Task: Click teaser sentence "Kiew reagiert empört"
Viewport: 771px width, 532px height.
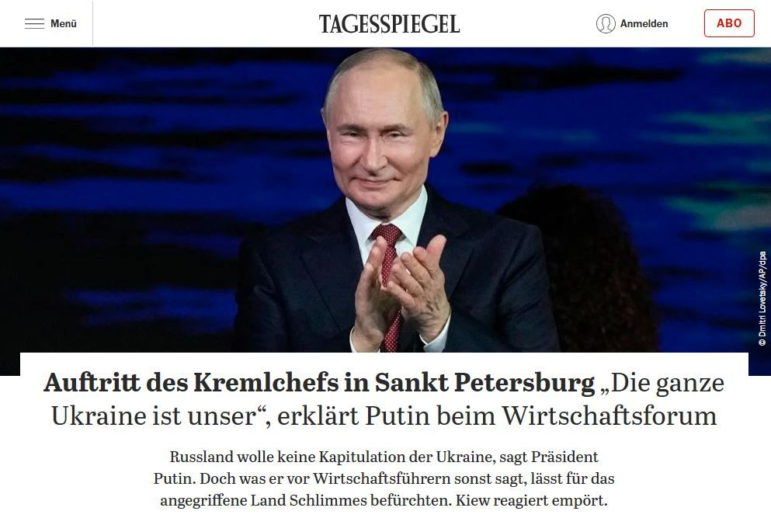Action: [531, 500]
